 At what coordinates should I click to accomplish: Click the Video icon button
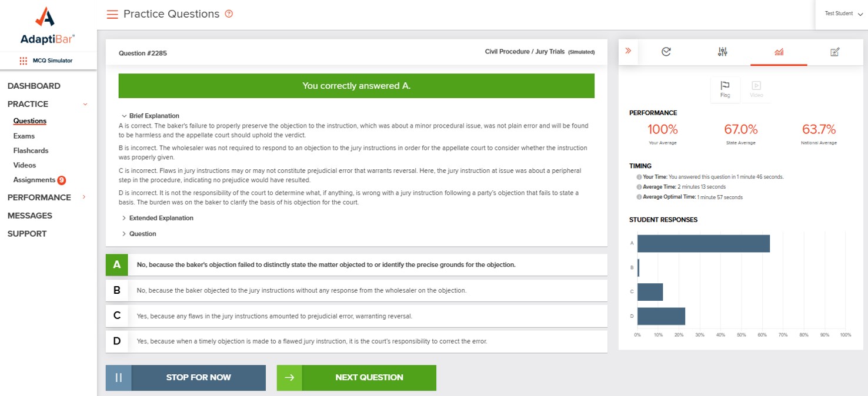[x=756, y=90]
